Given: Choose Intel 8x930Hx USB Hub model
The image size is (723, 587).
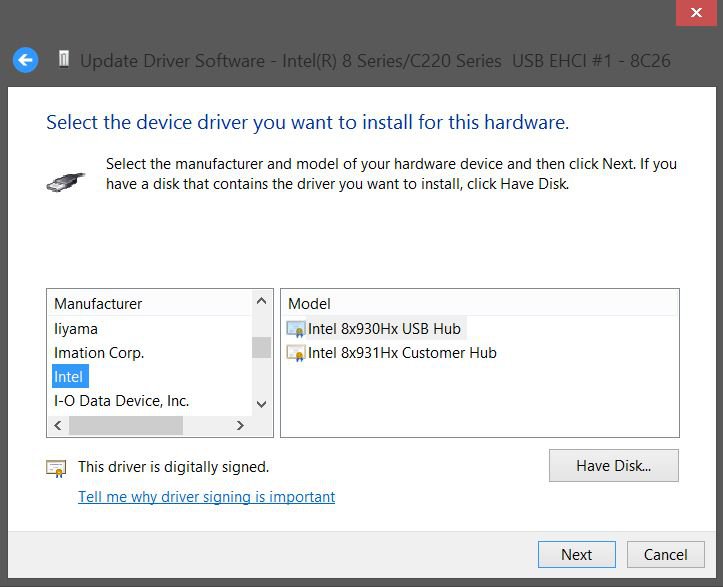Looking at the screenshot, I should point(384,329).
